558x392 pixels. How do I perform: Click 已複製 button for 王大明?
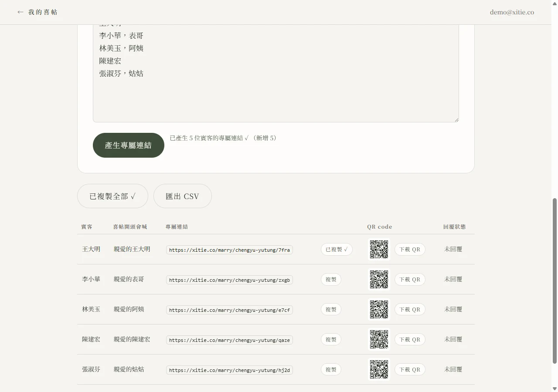[x=337, y=250]
